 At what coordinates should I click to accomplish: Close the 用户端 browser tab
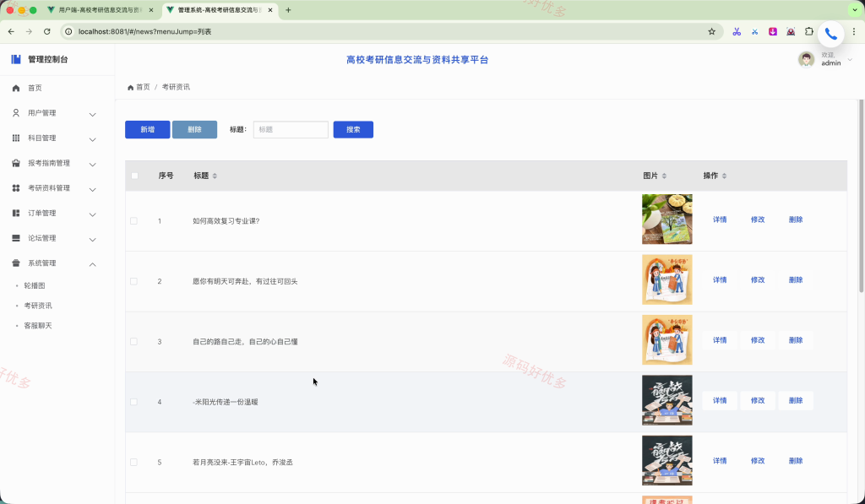click(x=151, y=10)
